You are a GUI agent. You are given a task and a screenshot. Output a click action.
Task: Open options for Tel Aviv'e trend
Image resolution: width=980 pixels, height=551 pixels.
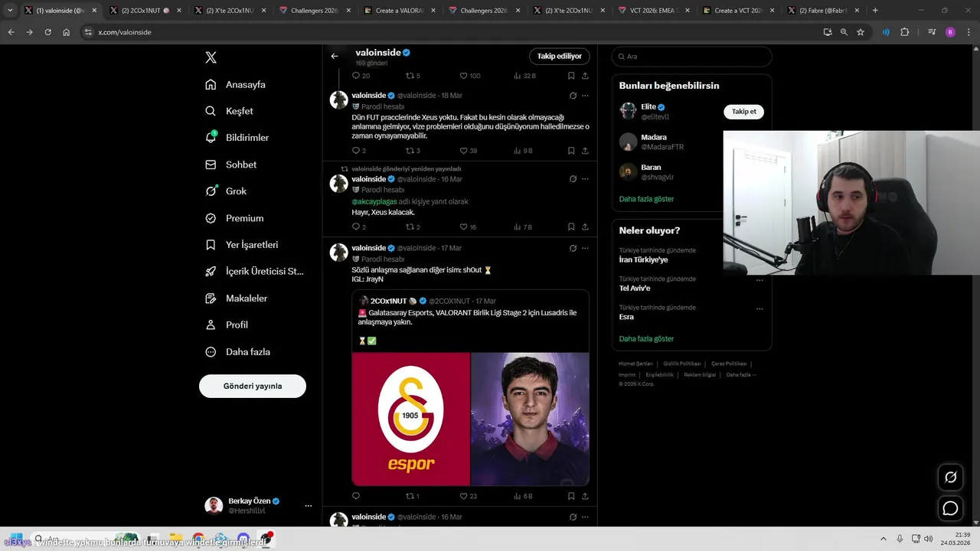click(759, 280)
